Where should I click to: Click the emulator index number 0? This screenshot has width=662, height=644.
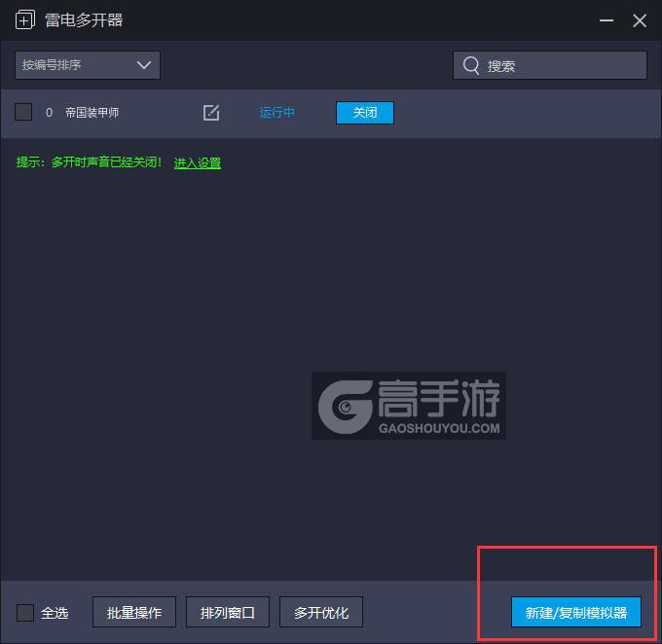tap(49, 113)
